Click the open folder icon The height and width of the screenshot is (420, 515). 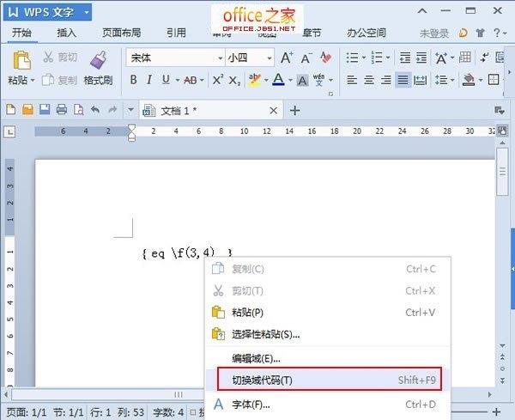coord(27,109)
